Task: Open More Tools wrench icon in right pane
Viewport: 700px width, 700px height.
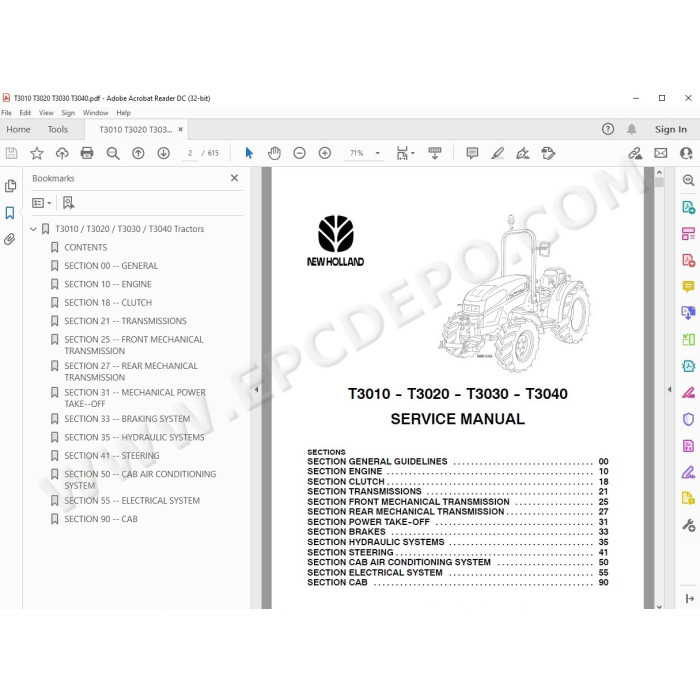Action: (688, 525)
